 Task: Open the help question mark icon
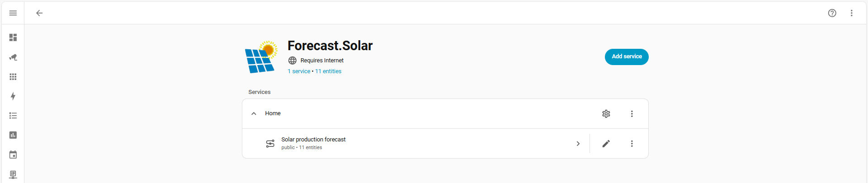832,13
